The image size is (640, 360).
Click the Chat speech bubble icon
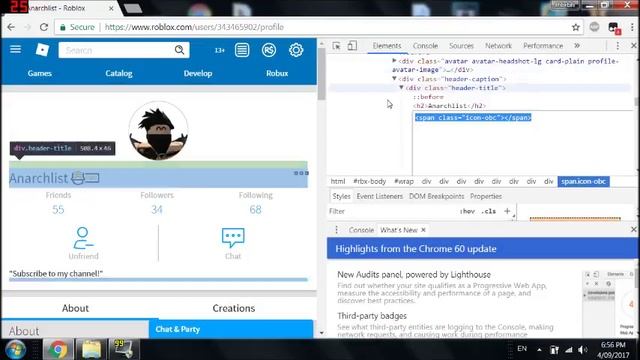pyautogui.click(x=233, y=238)
